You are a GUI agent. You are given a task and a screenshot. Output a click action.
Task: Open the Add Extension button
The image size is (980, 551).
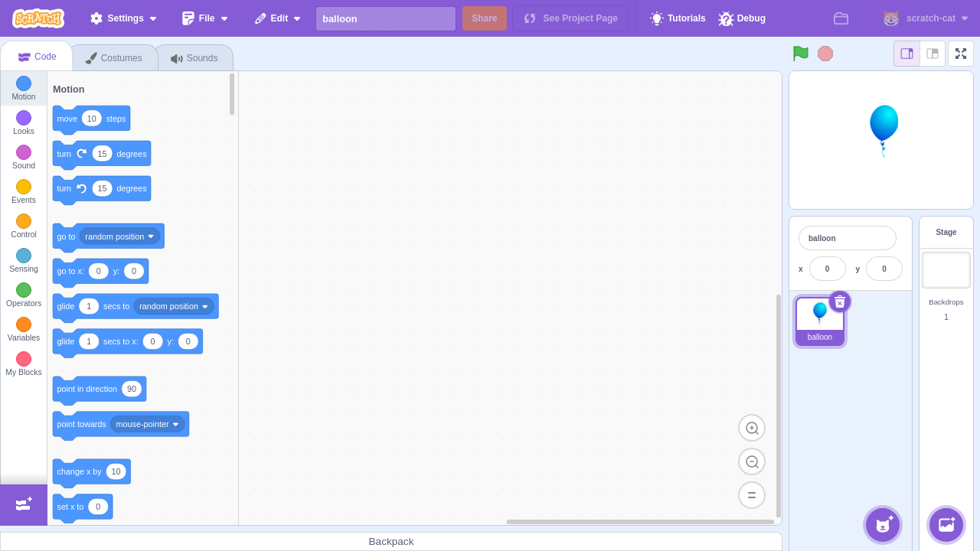click(24, 504)
